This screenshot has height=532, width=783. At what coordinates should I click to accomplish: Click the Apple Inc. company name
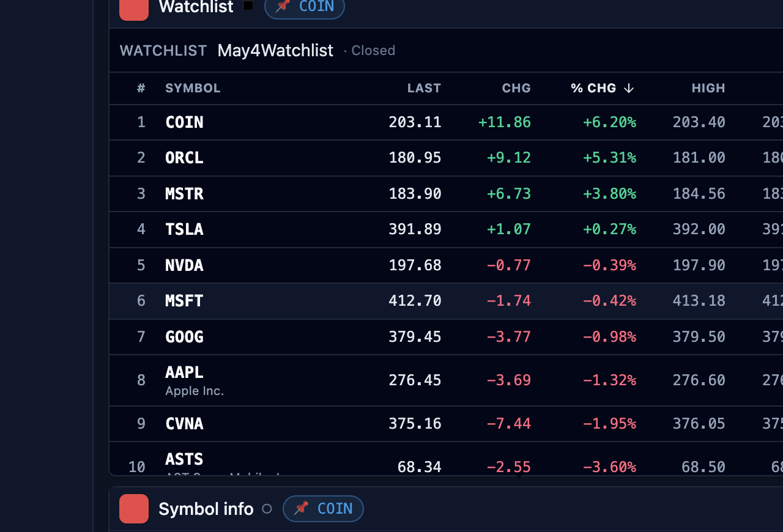195,391
